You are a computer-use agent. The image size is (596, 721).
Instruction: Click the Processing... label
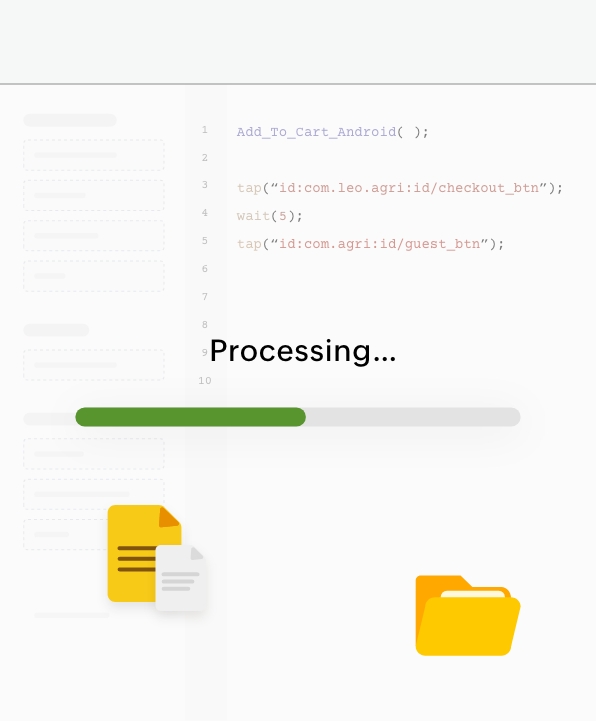click(x=303, y=351)
